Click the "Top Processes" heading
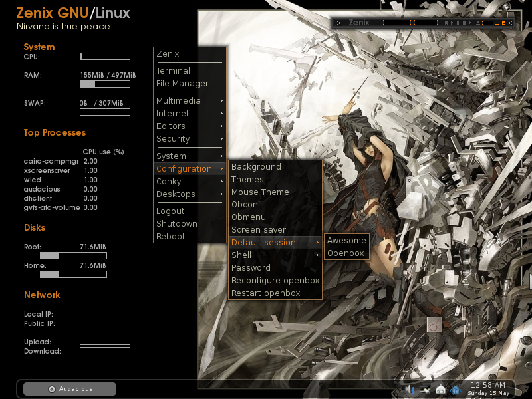The image size is (532, 399). (55, 132)
